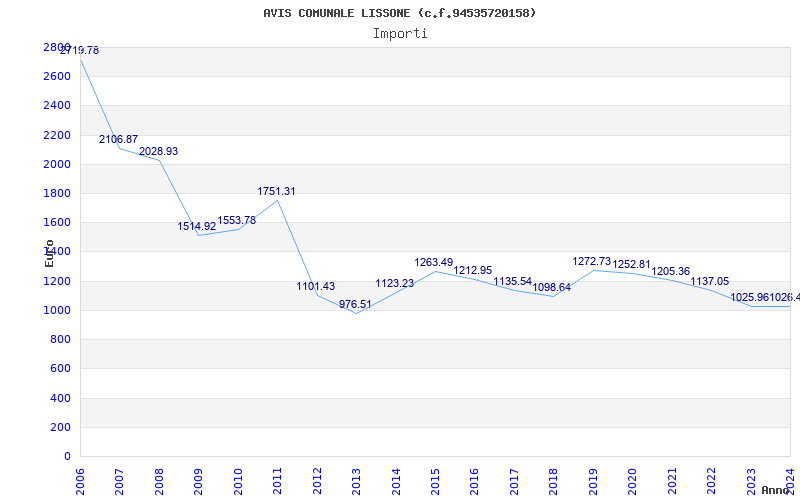Click the Anno x-axis label

click(x=776, y=490)
